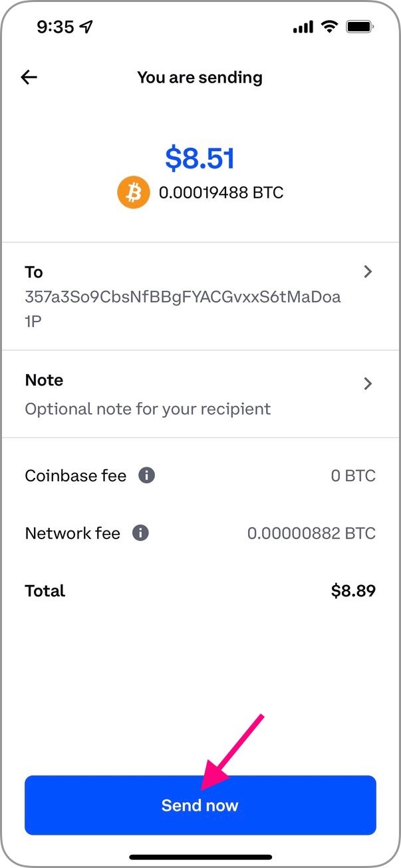
Task: Open Network fee info icon
Action: point(140,533)
